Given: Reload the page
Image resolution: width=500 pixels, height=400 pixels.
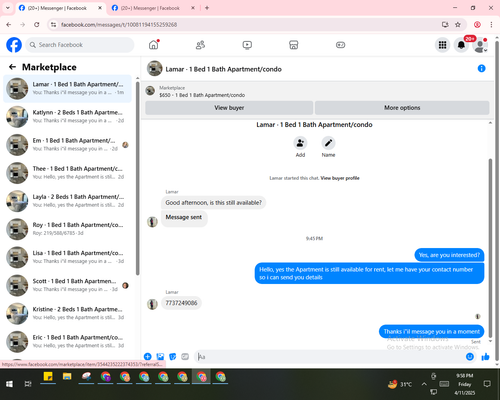Looking at the screenshot, I should (x=37, y=24).
